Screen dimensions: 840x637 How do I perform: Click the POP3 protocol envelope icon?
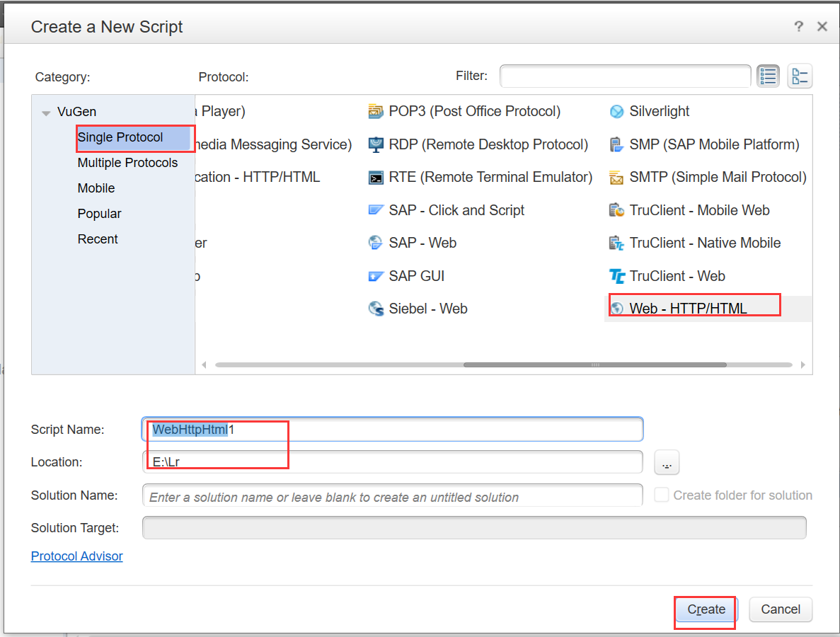point(376,112)
